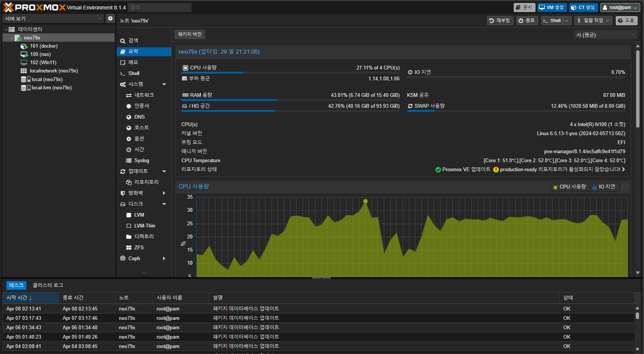Open the Syslog page

tap(144, 161)
